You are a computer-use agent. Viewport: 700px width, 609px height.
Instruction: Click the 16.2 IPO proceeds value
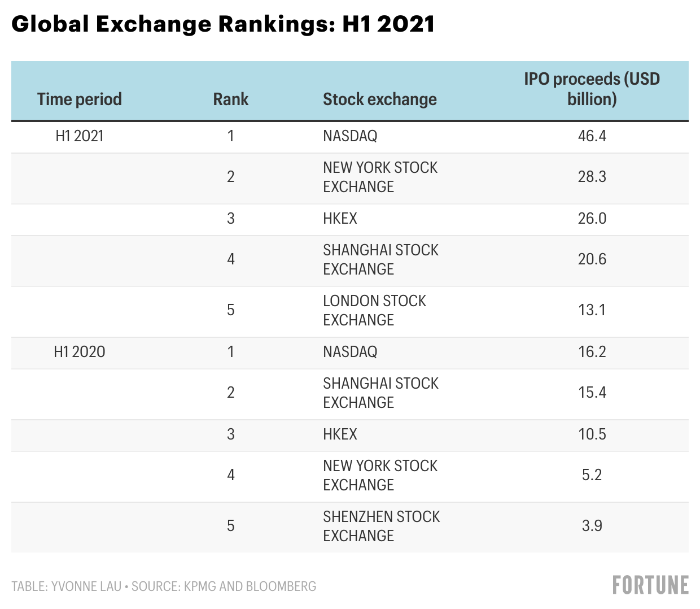coord(592,352)
